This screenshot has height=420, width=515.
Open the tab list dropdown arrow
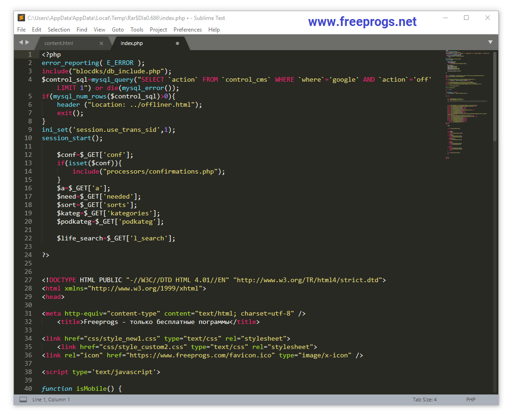pyautogui.click(x=490, y=42)
